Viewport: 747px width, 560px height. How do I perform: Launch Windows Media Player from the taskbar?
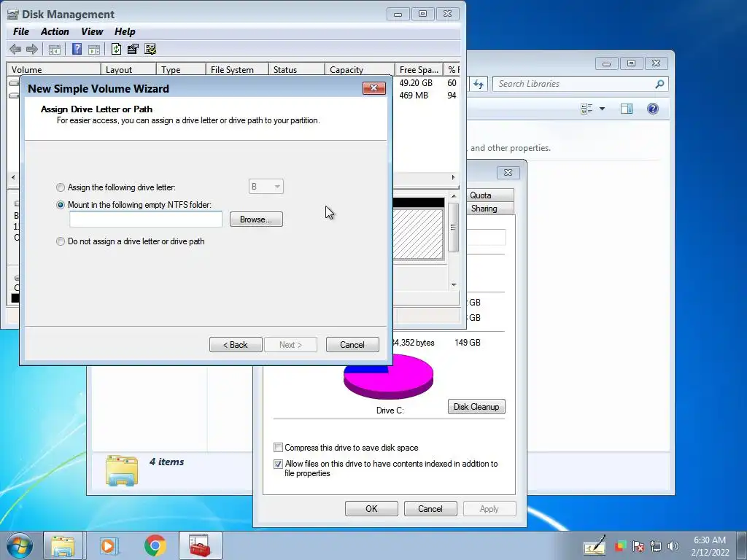(109, 545)
